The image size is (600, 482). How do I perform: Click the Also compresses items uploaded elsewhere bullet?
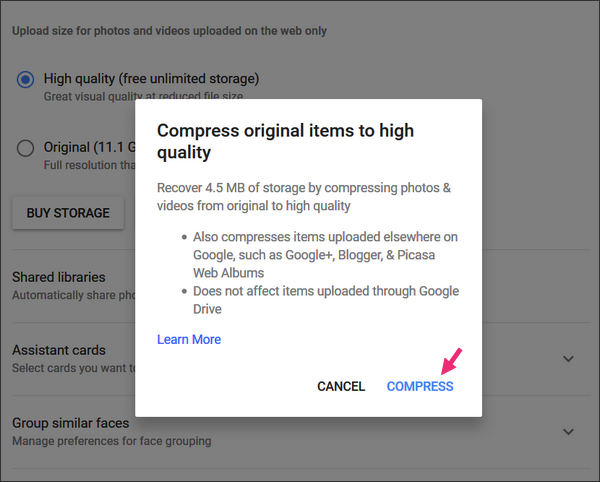325,255
